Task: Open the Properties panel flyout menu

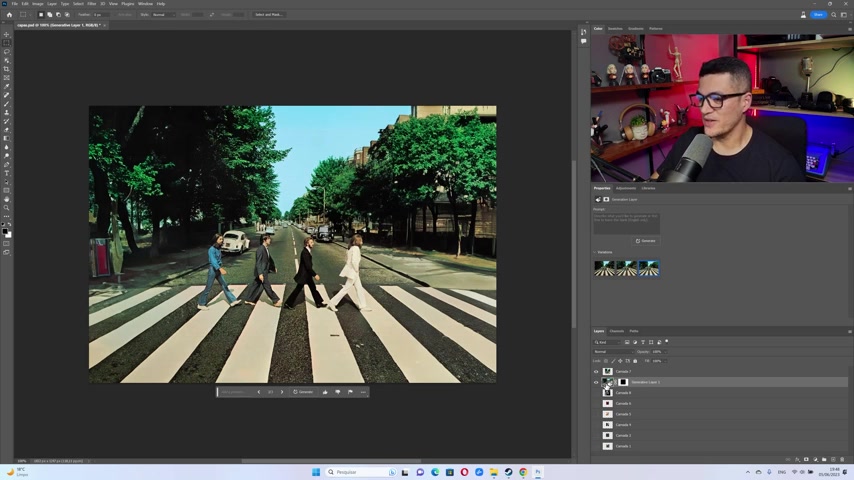Action: [849, 189]
